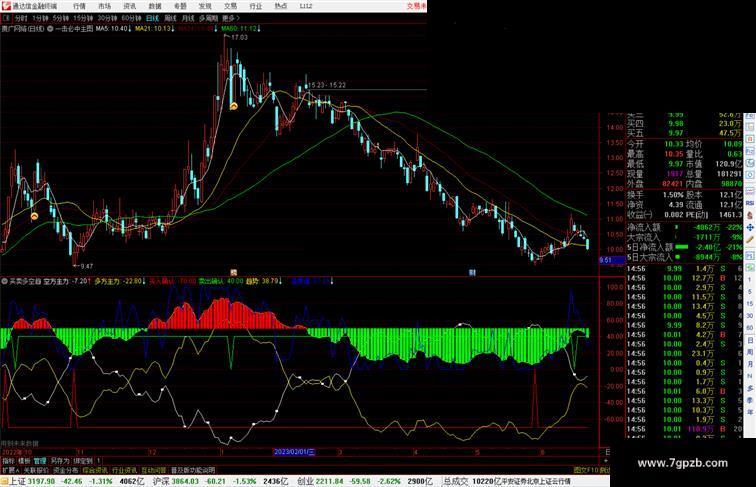
Task: Select 月 period in right toolbar
Action: (x=750, y=364)
